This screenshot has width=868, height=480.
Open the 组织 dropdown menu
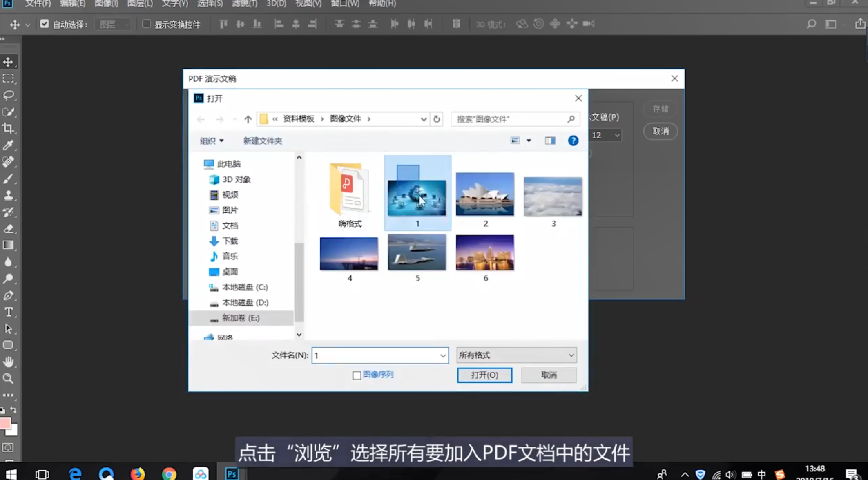coord(212,141)
